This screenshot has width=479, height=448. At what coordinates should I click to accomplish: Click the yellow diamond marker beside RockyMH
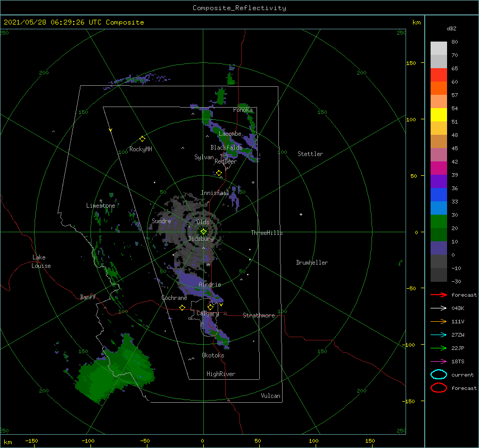tap(142, 139)
